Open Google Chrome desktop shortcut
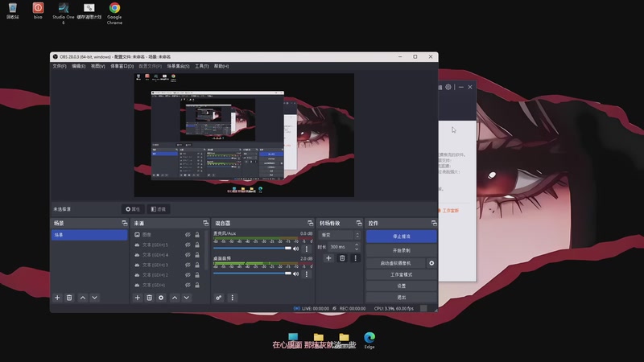Screen dimensions: 644x362 [114, 13]
